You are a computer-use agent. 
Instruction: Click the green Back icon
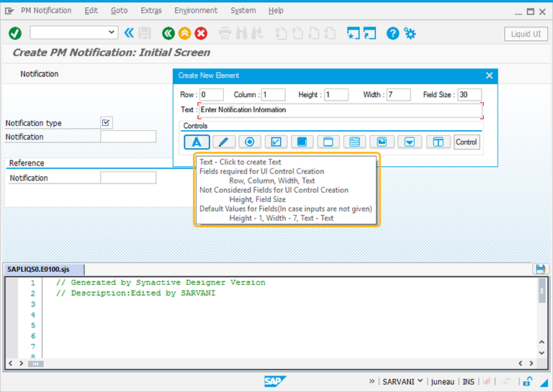click(x=168, y=34)
